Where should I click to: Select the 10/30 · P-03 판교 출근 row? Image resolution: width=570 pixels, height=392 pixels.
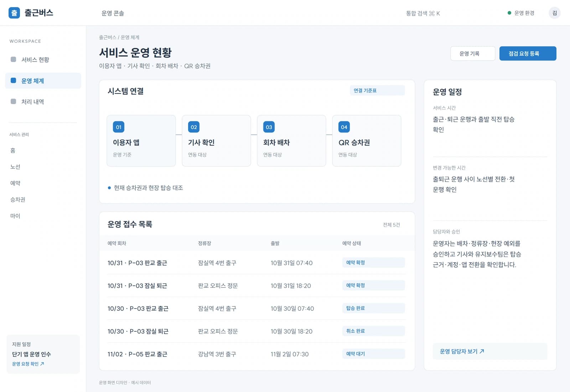click(x=256, y=308)
